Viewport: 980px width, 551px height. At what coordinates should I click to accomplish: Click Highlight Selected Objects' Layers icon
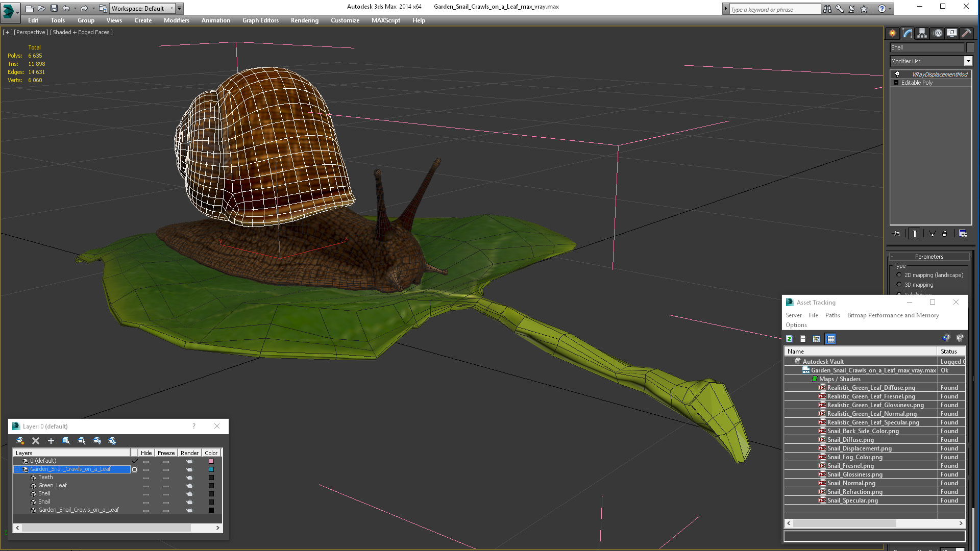[82, 441]
